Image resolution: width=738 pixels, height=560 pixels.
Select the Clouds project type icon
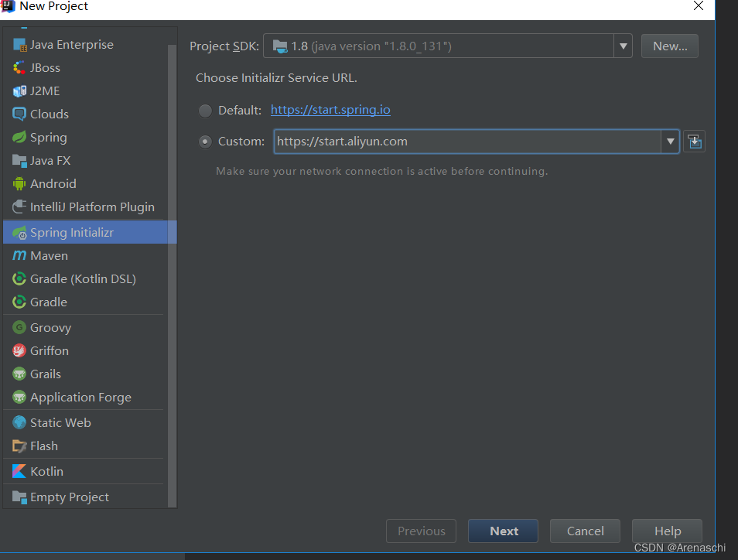click(19, 114)
